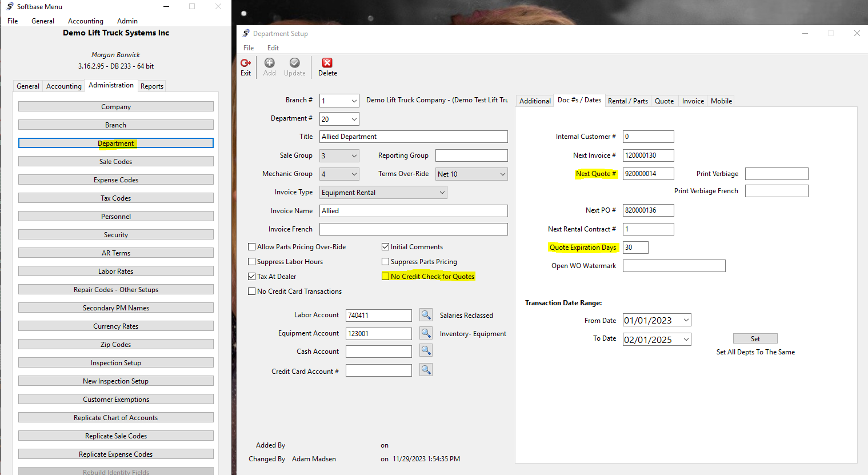The height and width of the screenshot is (475, 868).
Task: Click the Currency Rates button
Action: (116, 326)
